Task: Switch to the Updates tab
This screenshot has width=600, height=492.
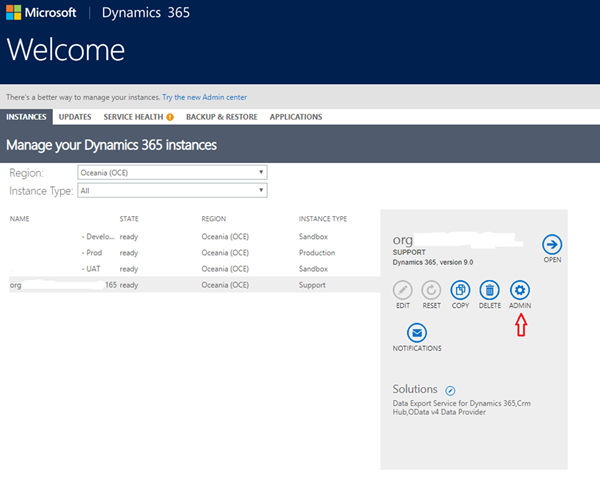Action: (75, 117)
